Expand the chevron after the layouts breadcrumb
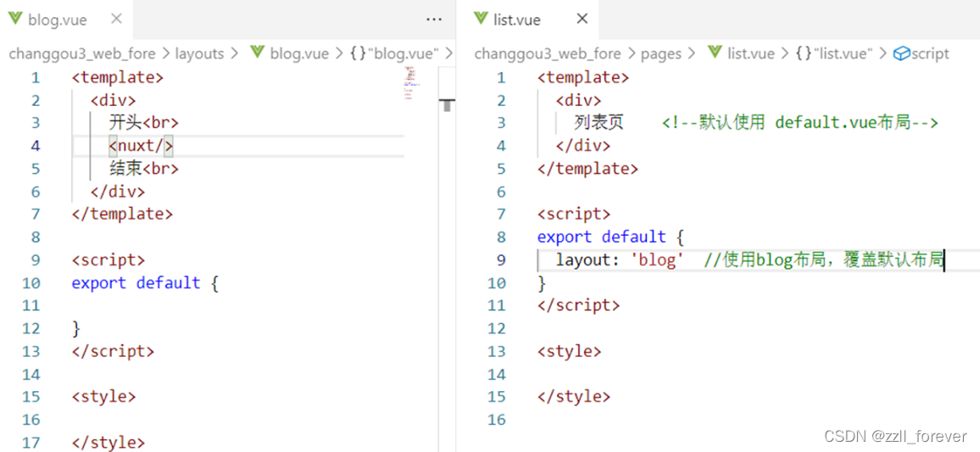Viewport: 980px width, 452px height. point(235,53)
